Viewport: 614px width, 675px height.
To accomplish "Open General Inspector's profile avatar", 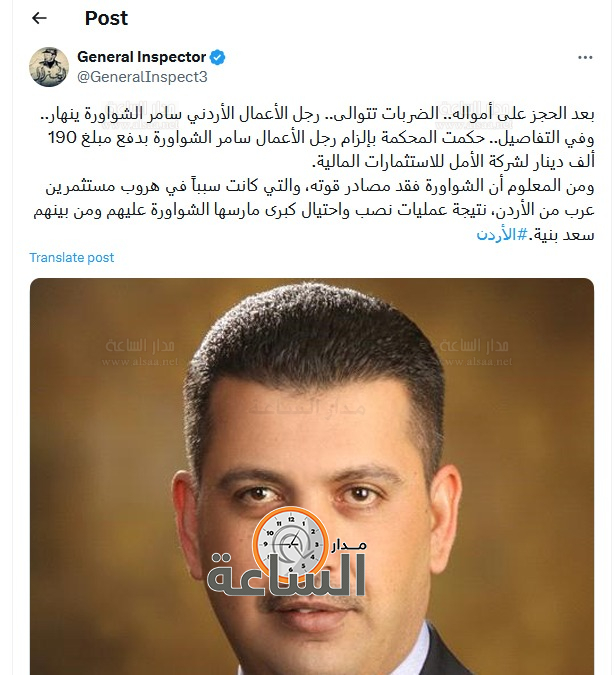I will click(49, 67).
